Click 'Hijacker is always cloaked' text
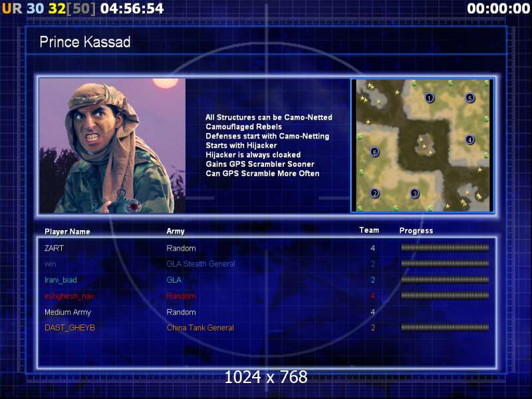This screenshot has width=532, height=399. tap(253, 155)
